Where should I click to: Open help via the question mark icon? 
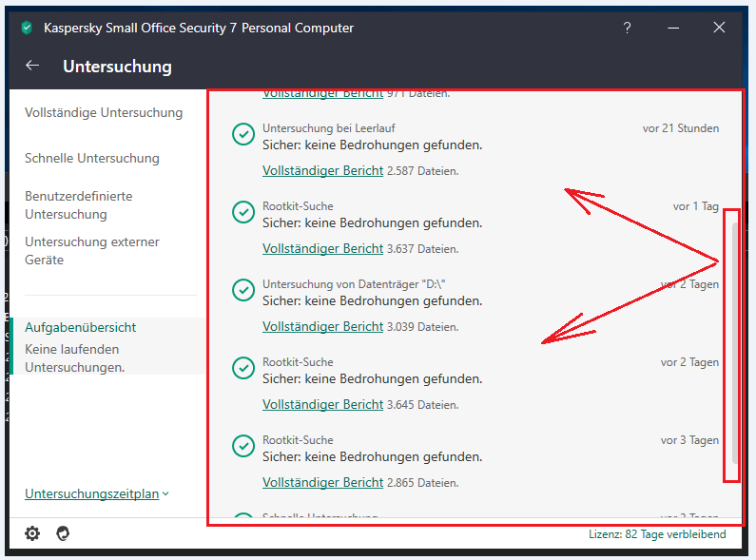(x=627, y=28)
